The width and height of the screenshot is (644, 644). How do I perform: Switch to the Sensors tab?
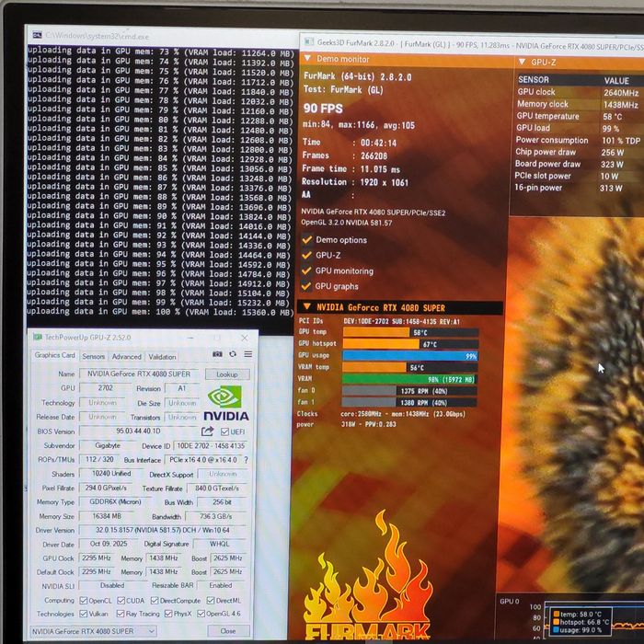click(94, 357)
